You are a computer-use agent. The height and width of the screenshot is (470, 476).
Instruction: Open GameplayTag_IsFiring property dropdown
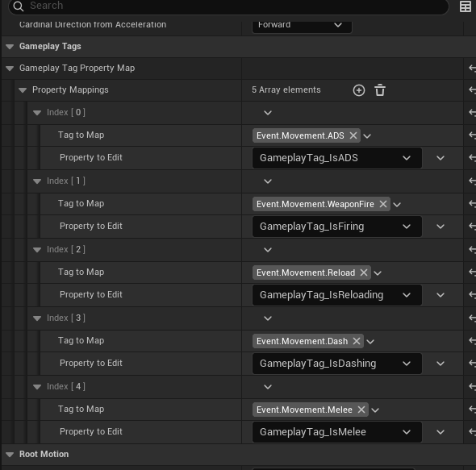point(337,227)
